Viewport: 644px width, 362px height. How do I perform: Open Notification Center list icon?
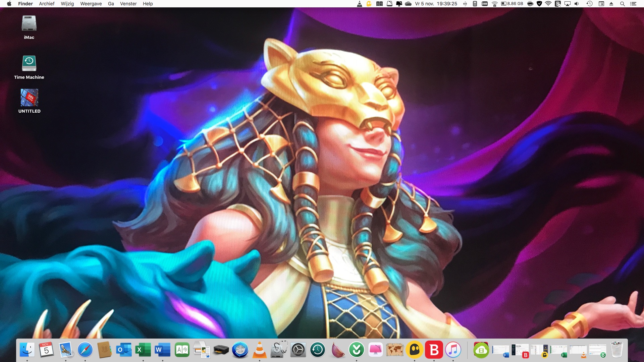point(633,4)
